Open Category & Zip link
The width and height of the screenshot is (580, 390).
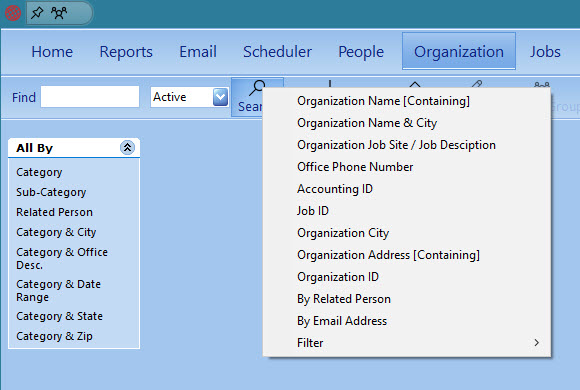54,336
